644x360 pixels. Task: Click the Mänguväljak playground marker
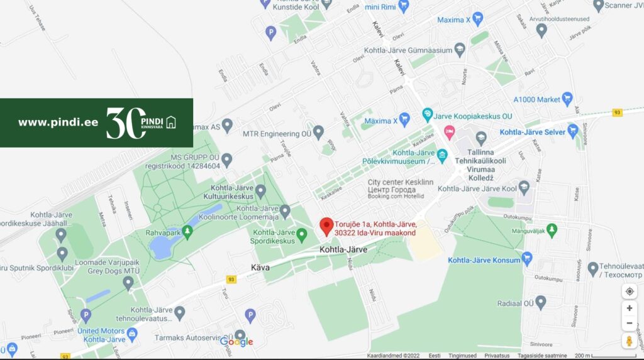click(552, 231)
